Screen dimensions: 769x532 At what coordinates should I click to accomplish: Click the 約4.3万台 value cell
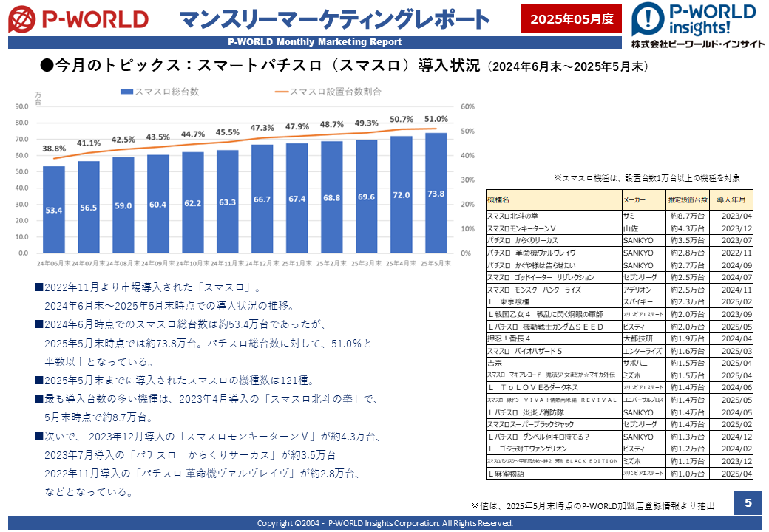point(688,229)
